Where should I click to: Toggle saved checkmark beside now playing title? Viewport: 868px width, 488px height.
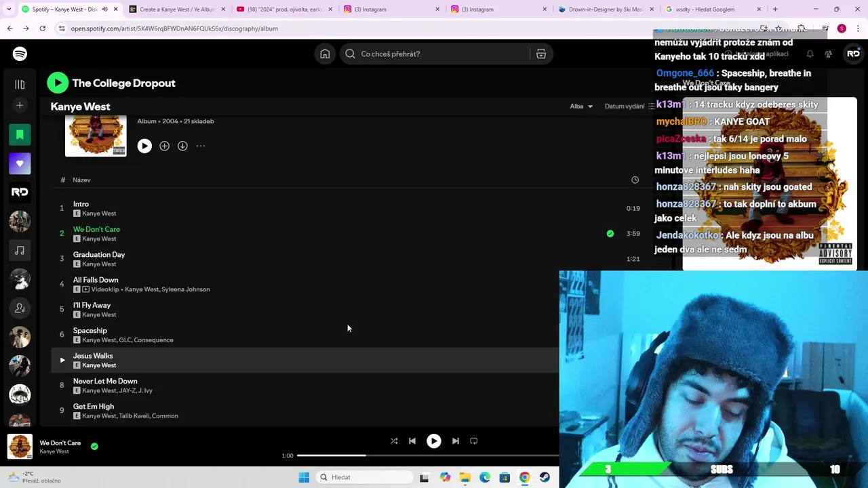tap(94, 446)
